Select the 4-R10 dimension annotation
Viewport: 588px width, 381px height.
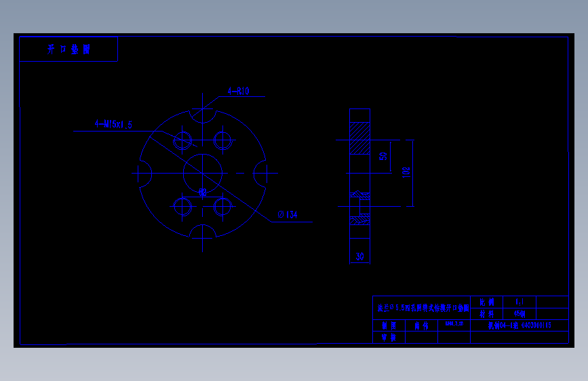239,91
